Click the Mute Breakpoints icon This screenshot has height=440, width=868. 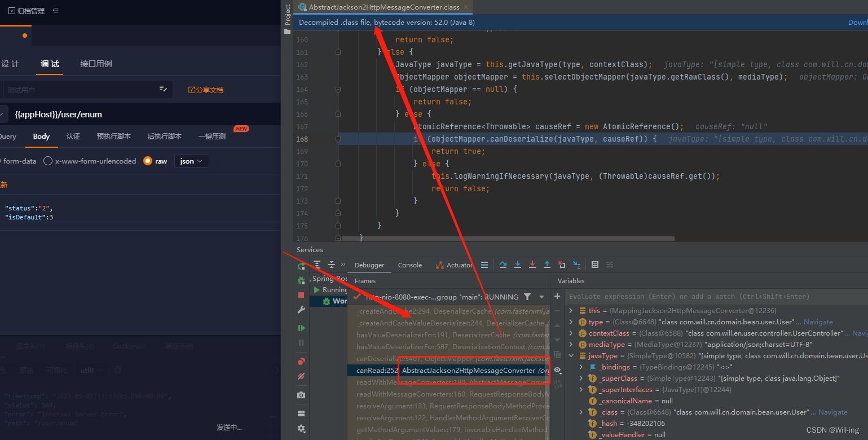coord(301,376)
